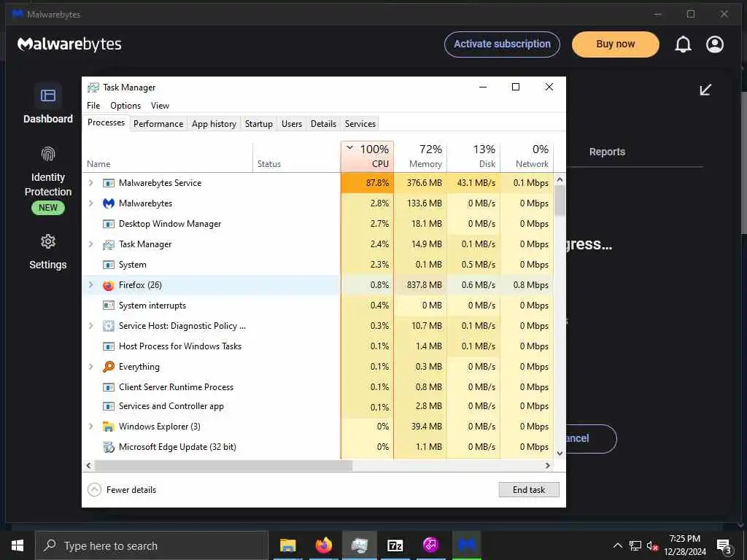Open the Options menu in Task Manager
This screenshot has width=747, height=560.
(x=125, y=106)
